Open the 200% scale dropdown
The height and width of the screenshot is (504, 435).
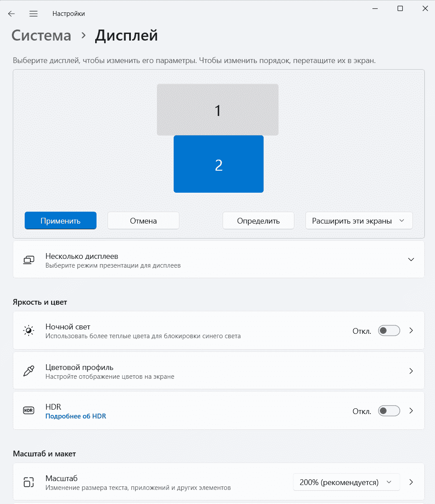pyautogui.click(x=346, y=482)
